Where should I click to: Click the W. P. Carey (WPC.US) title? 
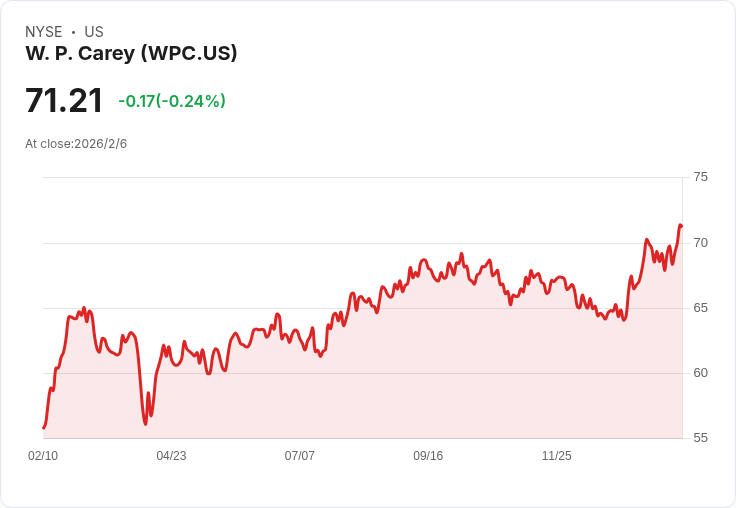pyautogui.click(x=131, y=54)
